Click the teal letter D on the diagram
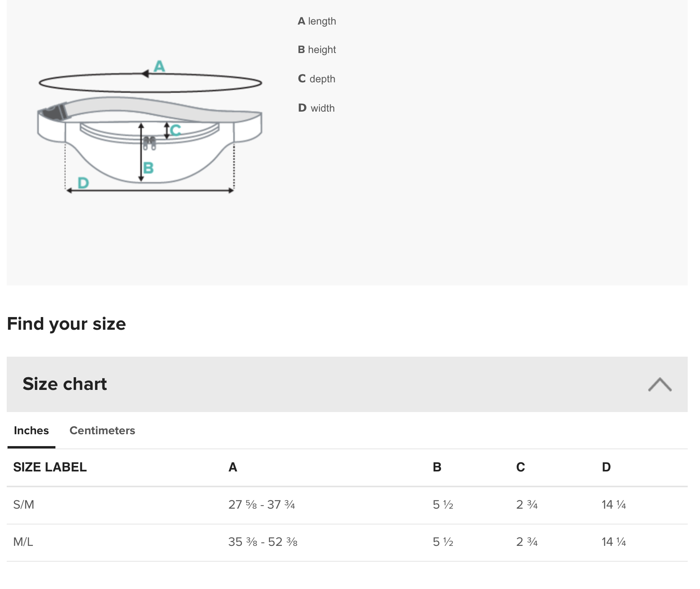Image resolution: width=700 pixels, height=589 pixels. 83,183
